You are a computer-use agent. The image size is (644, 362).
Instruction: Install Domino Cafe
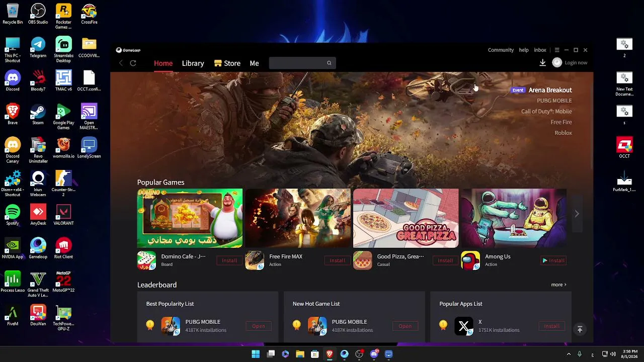(229, 260)
